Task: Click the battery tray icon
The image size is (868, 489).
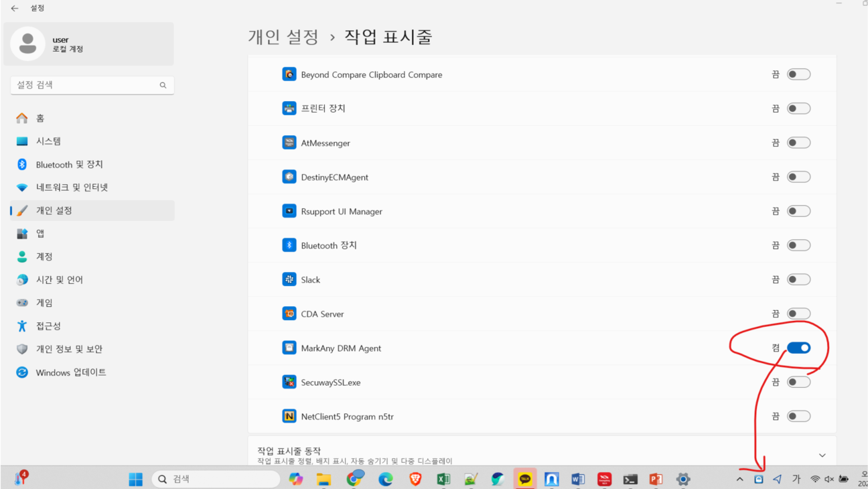Action: point(844,479)
